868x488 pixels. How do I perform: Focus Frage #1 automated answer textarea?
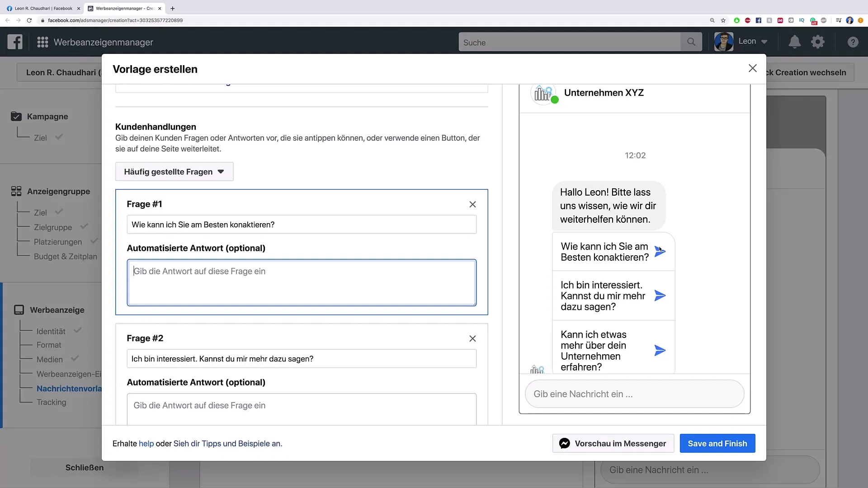[x=302, y=282]
